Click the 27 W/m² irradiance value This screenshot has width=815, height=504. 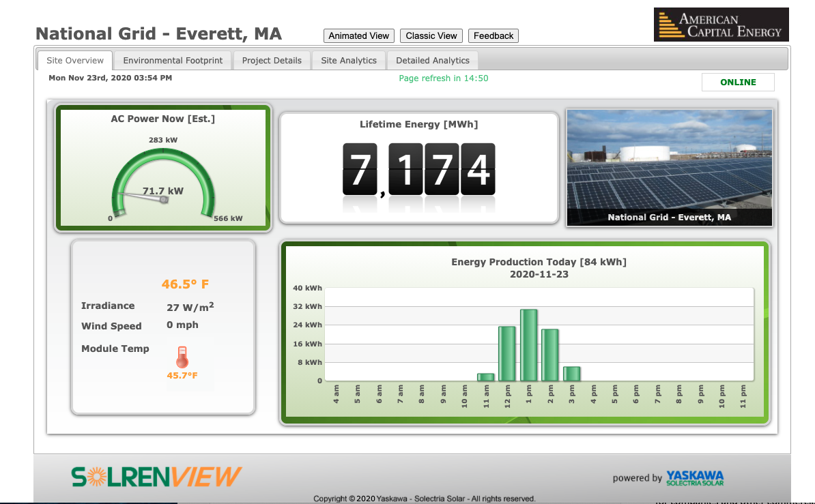click(x=190, y=306)
